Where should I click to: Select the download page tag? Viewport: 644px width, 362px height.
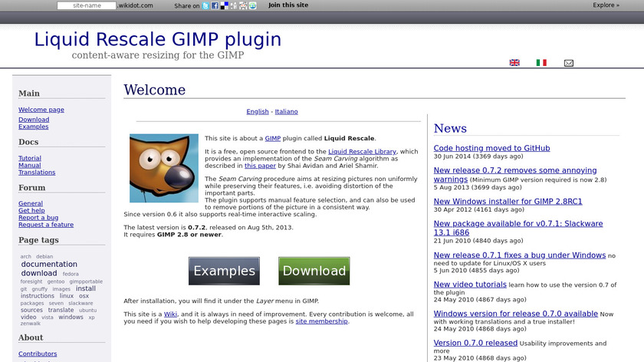click(x=39, y=273)
